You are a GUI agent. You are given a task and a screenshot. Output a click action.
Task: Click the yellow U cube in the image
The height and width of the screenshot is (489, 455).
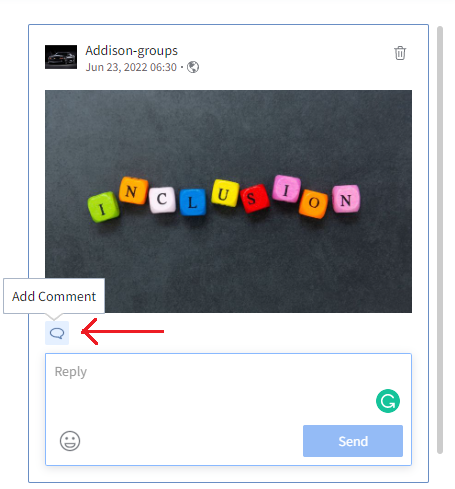225,193
